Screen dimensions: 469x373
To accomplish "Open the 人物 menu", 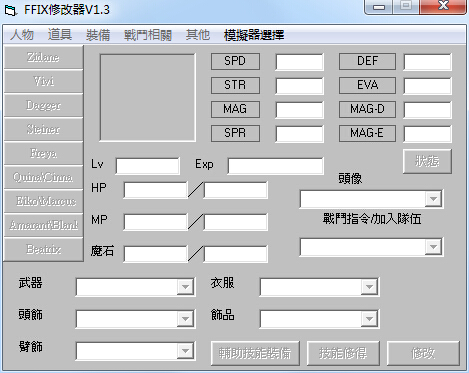I will [22, 35].
